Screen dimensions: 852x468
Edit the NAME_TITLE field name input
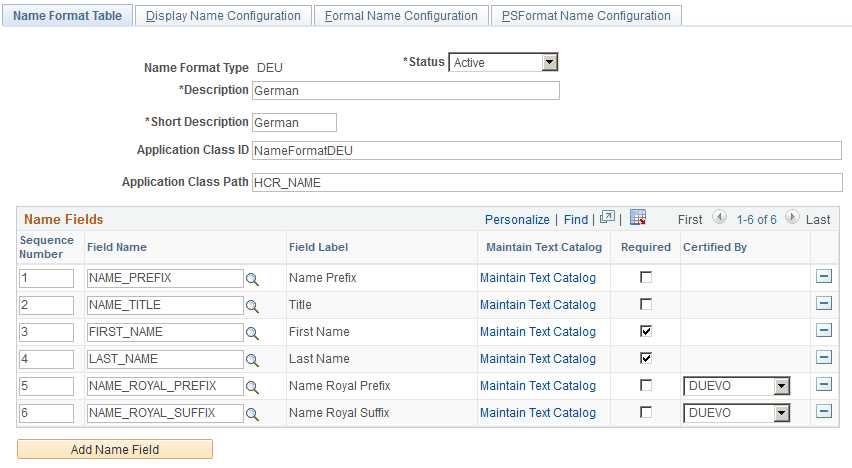coord(165,305)
